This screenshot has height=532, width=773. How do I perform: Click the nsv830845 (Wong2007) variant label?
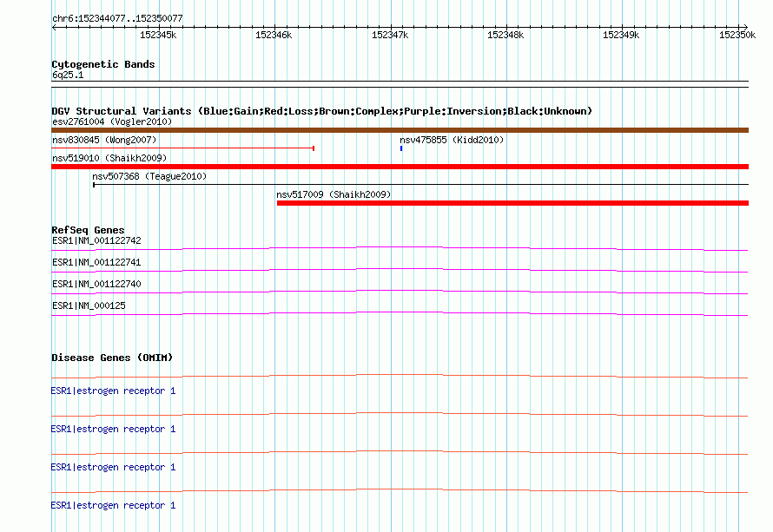104,140
